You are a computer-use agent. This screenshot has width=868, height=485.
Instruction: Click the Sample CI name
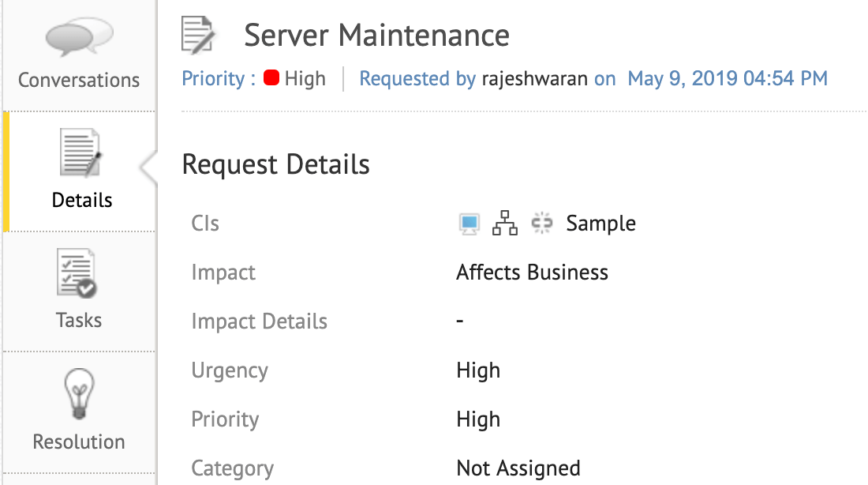click(600, 224)
